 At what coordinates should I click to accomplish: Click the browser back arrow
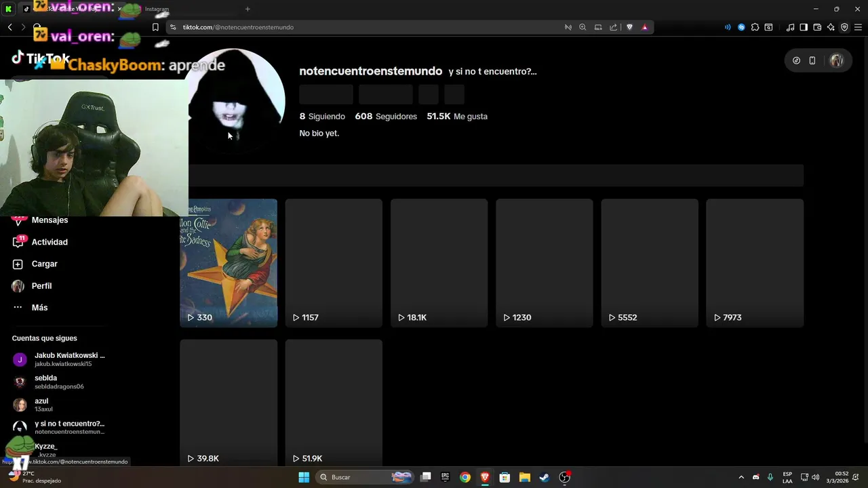[9, 27]
